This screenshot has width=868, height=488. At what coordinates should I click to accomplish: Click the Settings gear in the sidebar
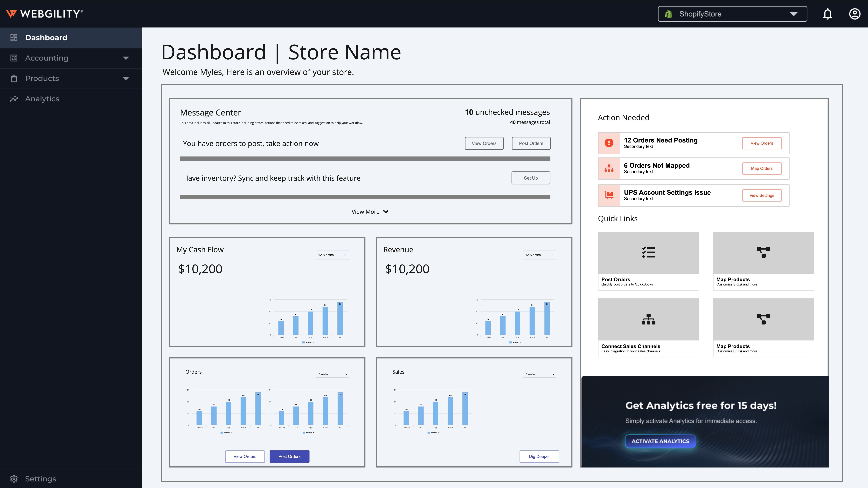(x=14, y=479)
